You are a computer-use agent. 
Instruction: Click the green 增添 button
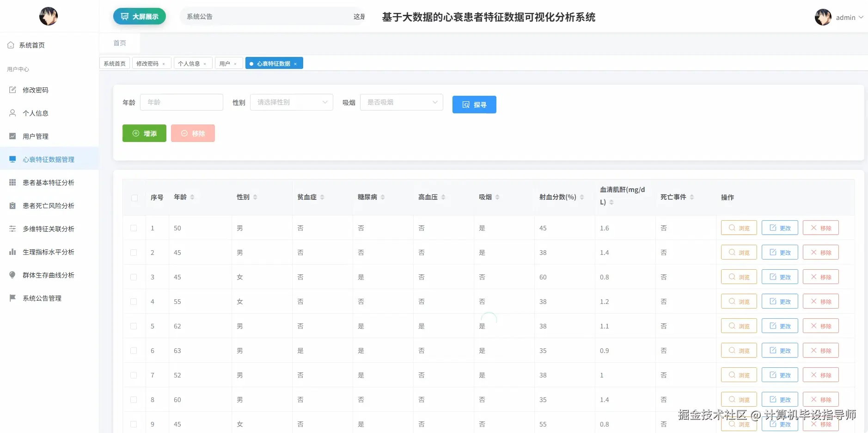(144, 133)
